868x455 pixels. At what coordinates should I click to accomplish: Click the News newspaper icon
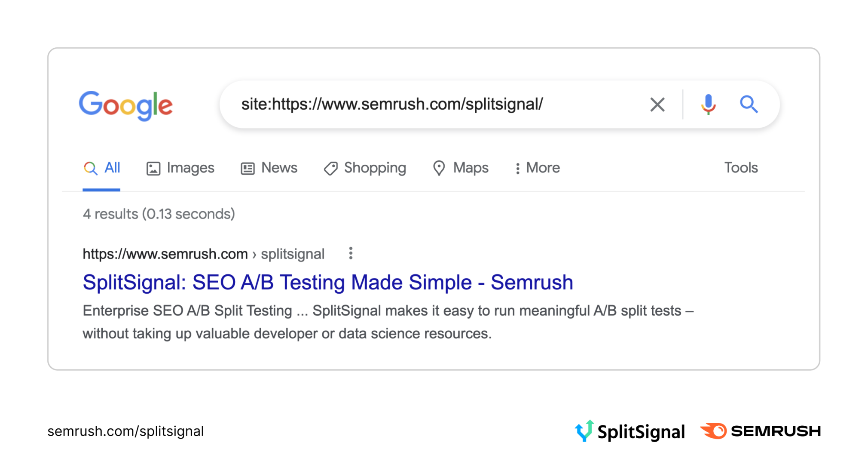pyautogui.click(x=248, y=169)
